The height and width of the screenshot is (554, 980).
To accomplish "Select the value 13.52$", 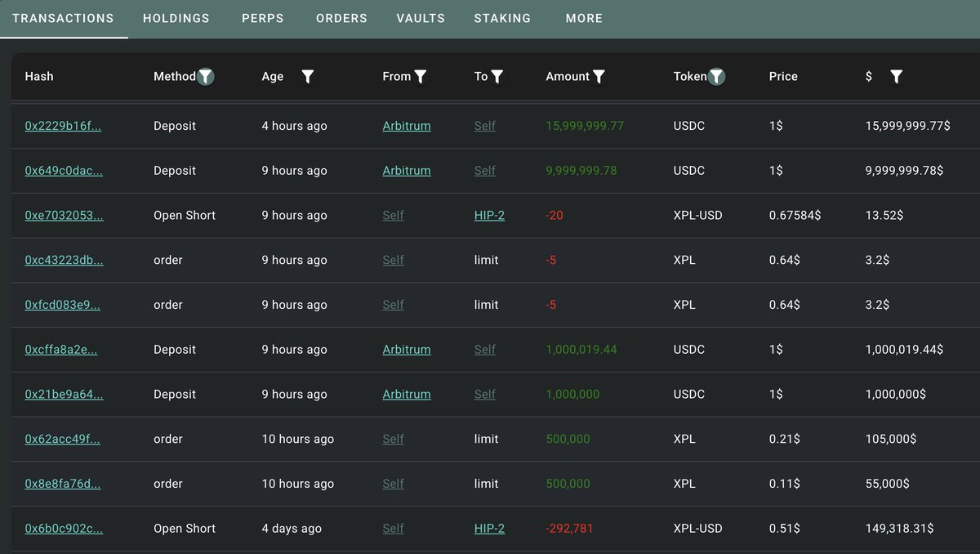I will click(884, 216).
